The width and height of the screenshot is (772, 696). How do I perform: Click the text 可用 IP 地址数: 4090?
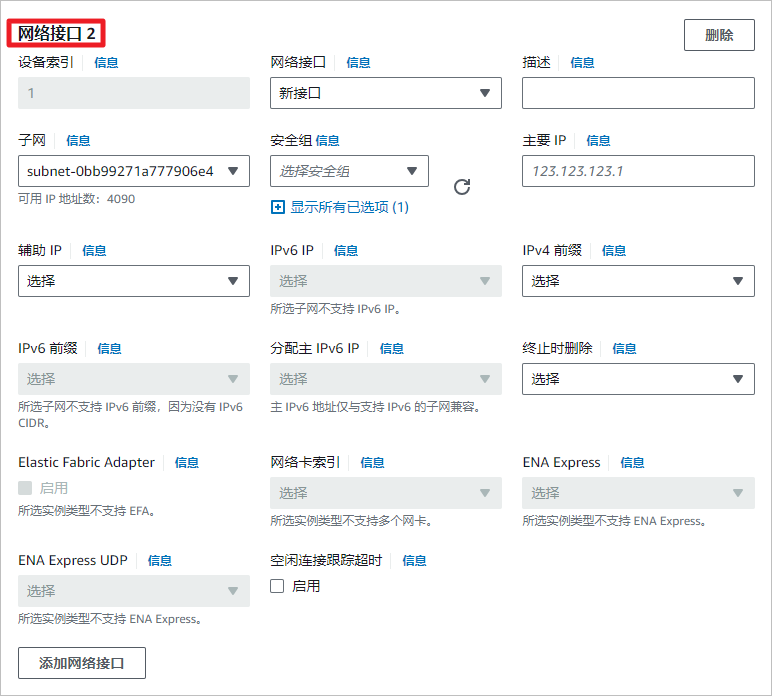click(76, 199)
